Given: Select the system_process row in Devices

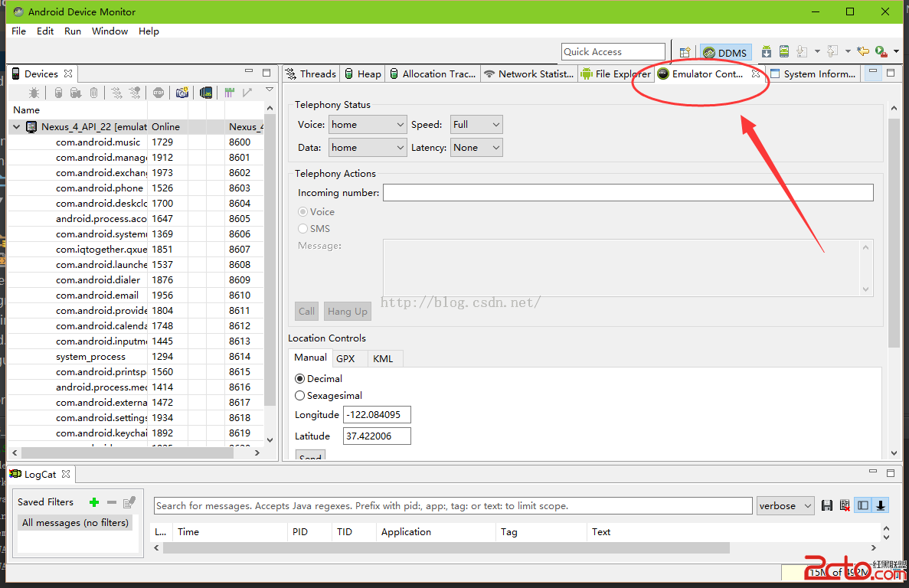Looking at the screenshot, I should pyautogui.click(x=136, y=357).
